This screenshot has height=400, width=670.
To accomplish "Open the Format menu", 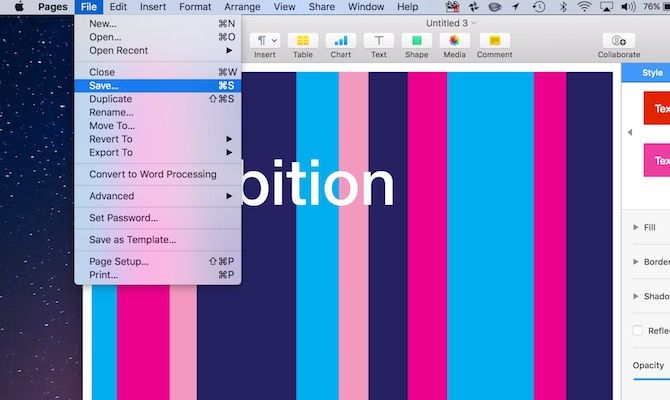I will point(195,6).
